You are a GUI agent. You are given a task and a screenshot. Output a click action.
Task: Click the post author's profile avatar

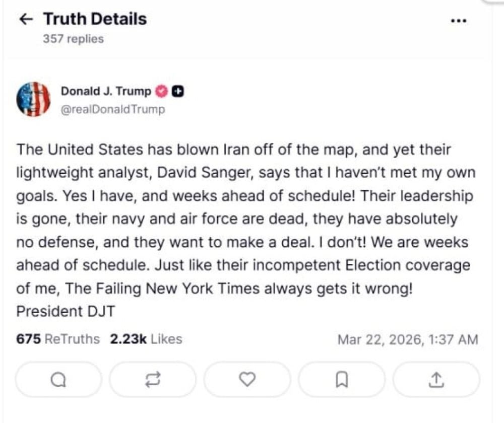(33, 99)
